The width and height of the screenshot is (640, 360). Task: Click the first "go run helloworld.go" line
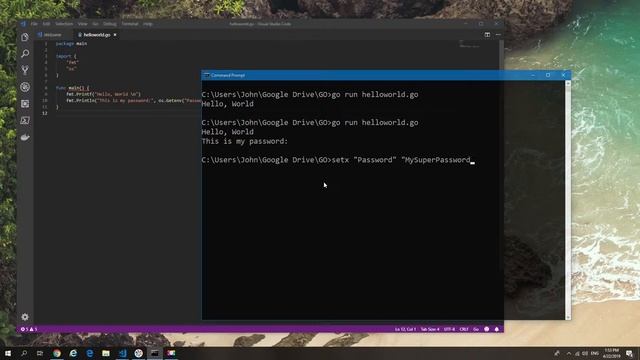310,95
